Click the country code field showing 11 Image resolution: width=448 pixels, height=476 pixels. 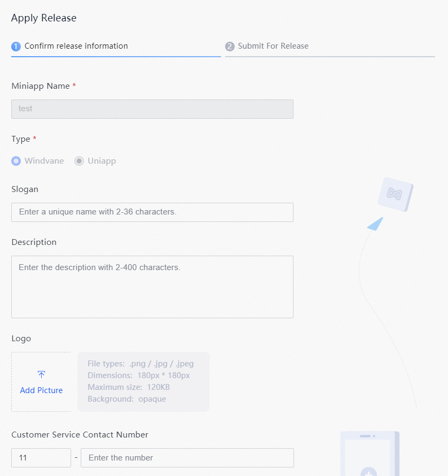click(x=41, y=458)
